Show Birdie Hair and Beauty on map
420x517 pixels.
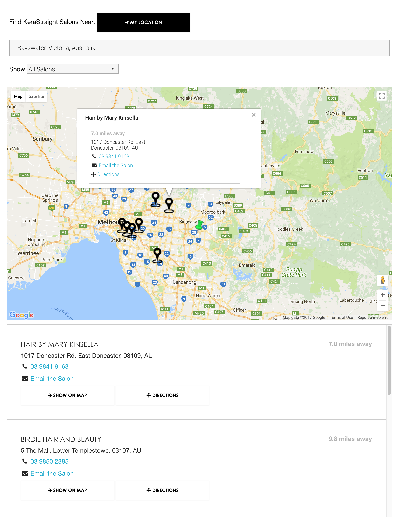pyautogui.click(x=67, y=490)
